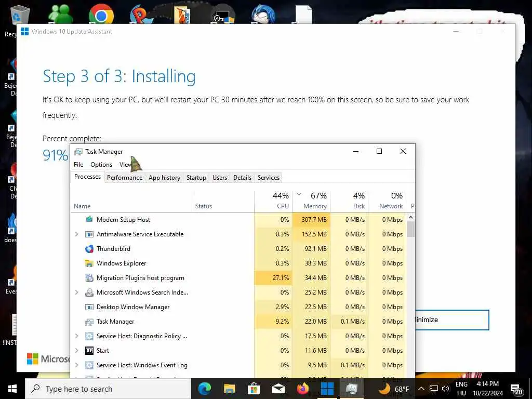Click the Microsoft Windows Search Indexer icon
This screenshot has height=399, width=532.
coord(89,292)
